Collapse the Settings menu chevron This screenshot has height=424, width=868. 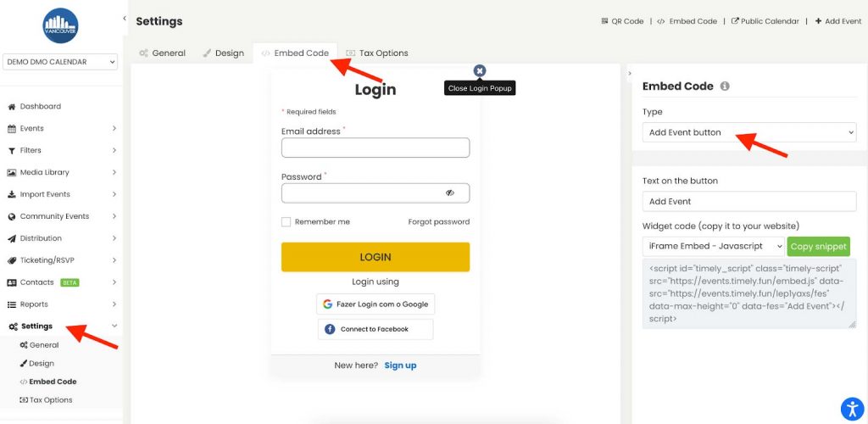coord(114,326)
